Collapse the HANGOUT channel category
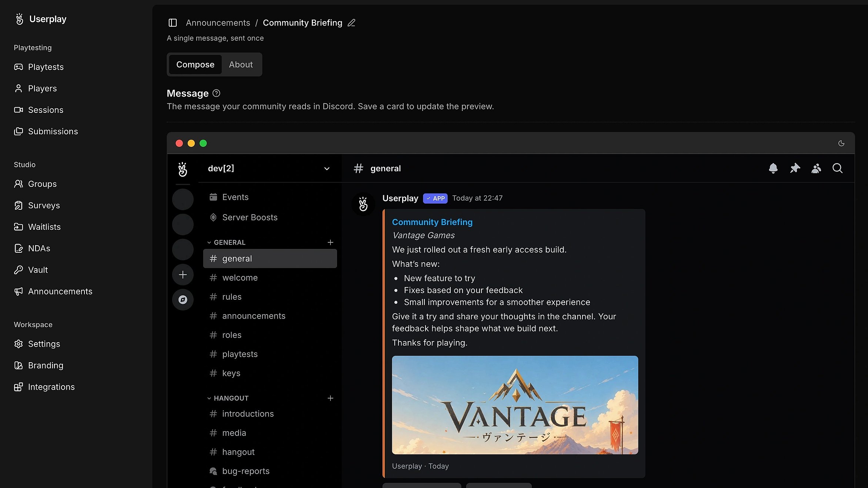Screen dimensions: 868x488 228,398
